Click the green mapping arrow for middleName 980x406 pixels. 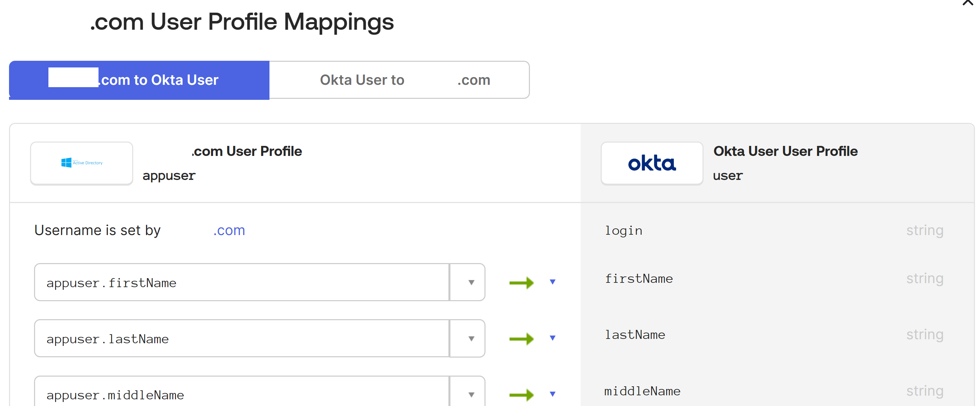pyautogui.click(x=522, y=395)
